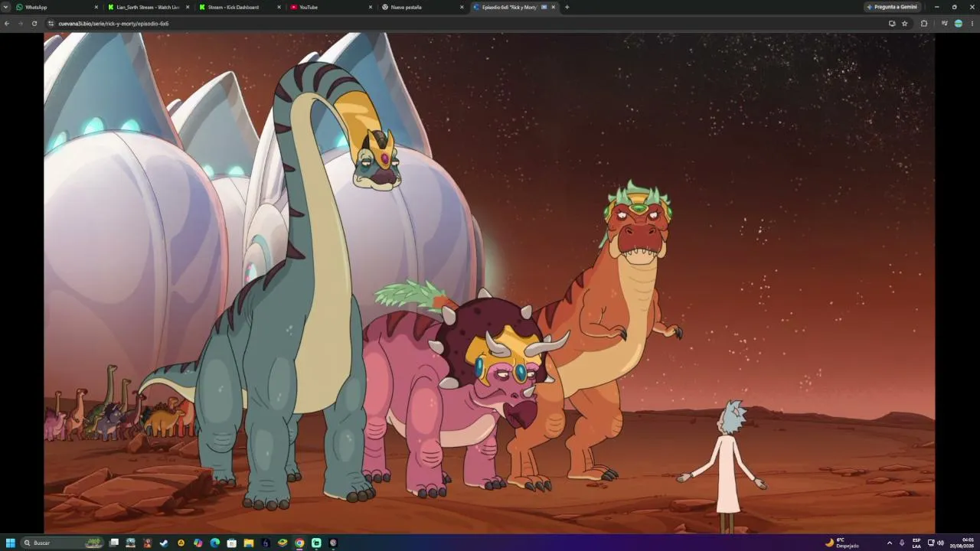Open the OBS Studio taskbar icon

333,543
